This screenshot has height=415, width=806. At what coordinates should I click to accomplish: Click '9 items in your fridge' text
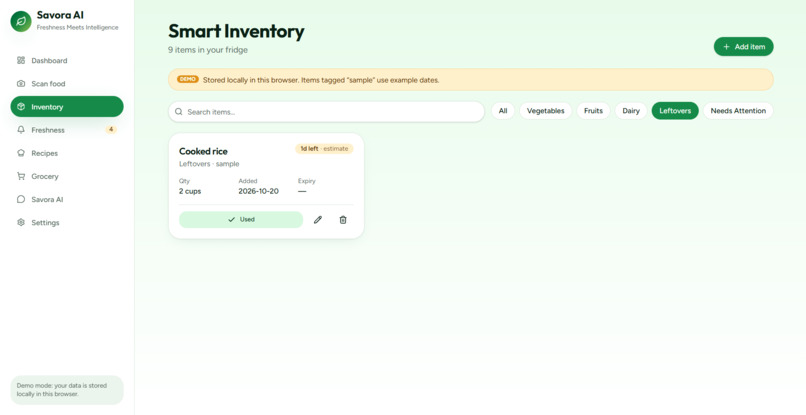click(x=208, y=50)
